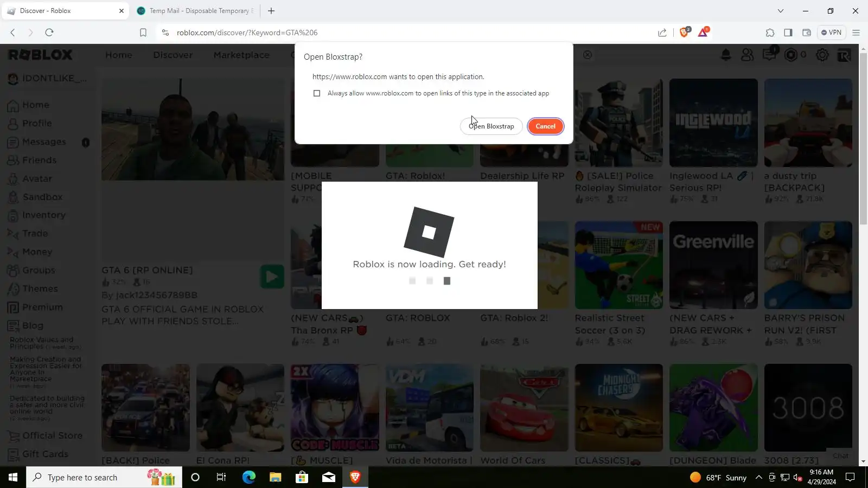Check 'Always allow www.roblox.com' checkbox
Screen dimensions: 868x488
(x=317, y=93)
